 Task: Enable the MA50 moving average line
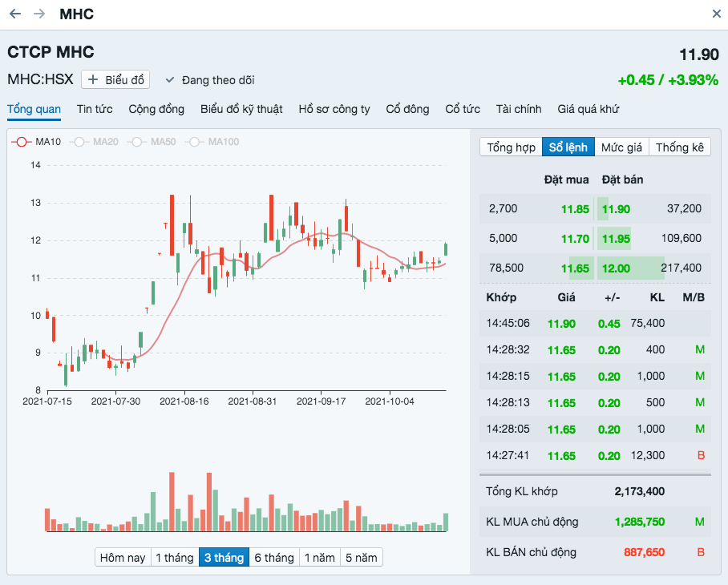[x=152, y=142]
